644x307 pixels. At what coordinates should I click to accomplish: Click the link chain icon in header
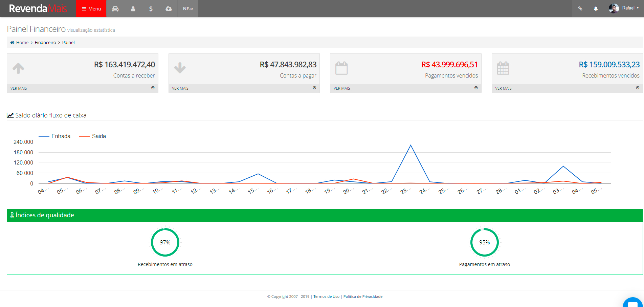(580, 8)
